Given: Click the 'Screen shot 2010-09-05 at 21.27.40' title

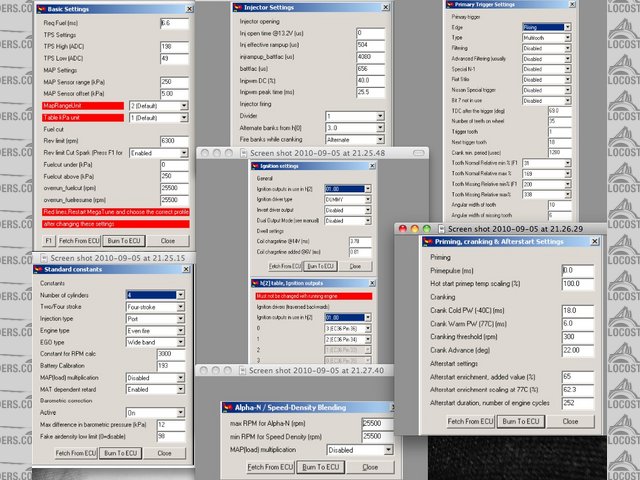Looking at the screenshot, I should point(316,371).
